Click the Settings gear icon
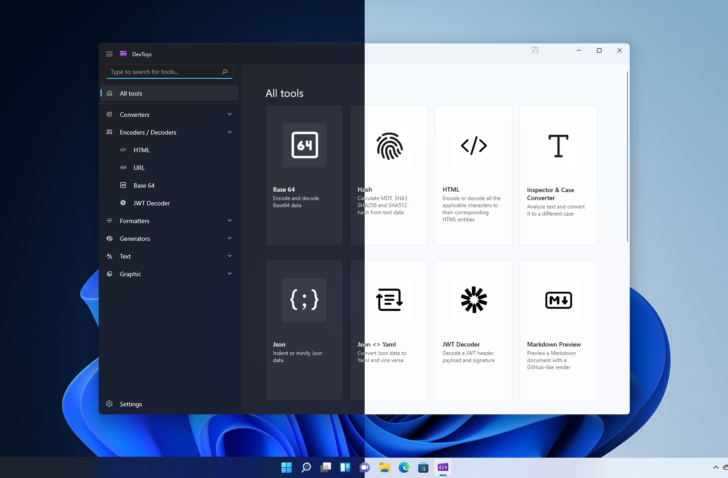 110,404
